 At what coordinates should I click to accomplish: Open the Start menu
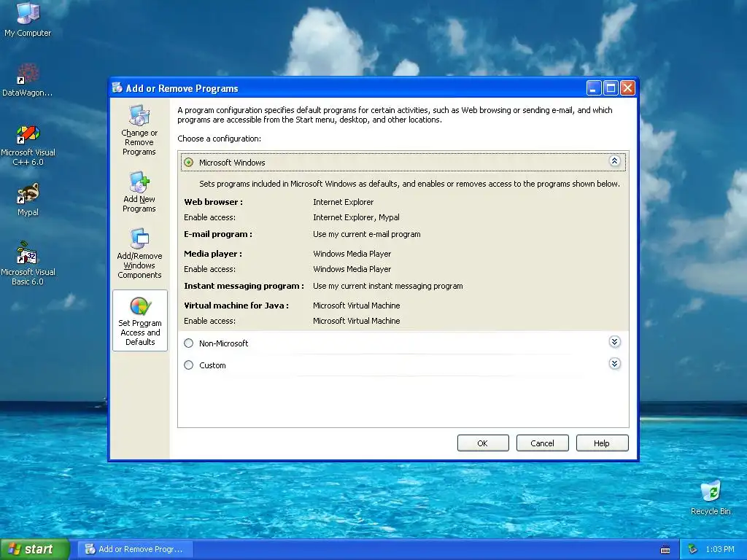pyautogui.click(x=35, y=549)
